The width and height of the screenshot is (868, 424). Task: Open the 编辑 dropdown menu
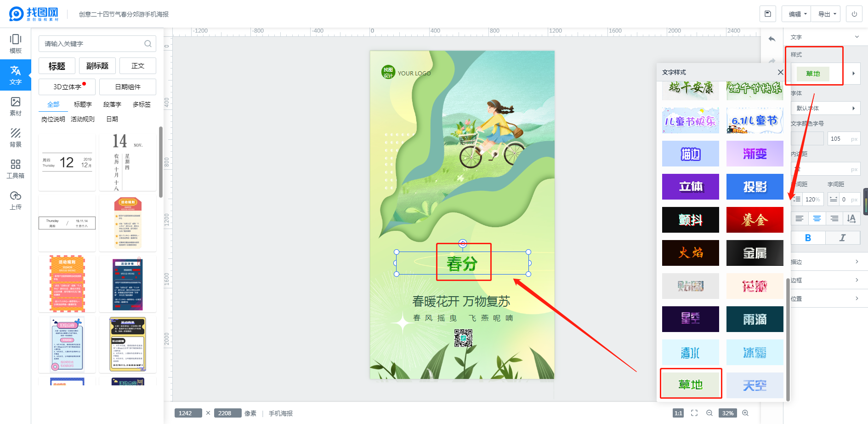click(796, 14)
